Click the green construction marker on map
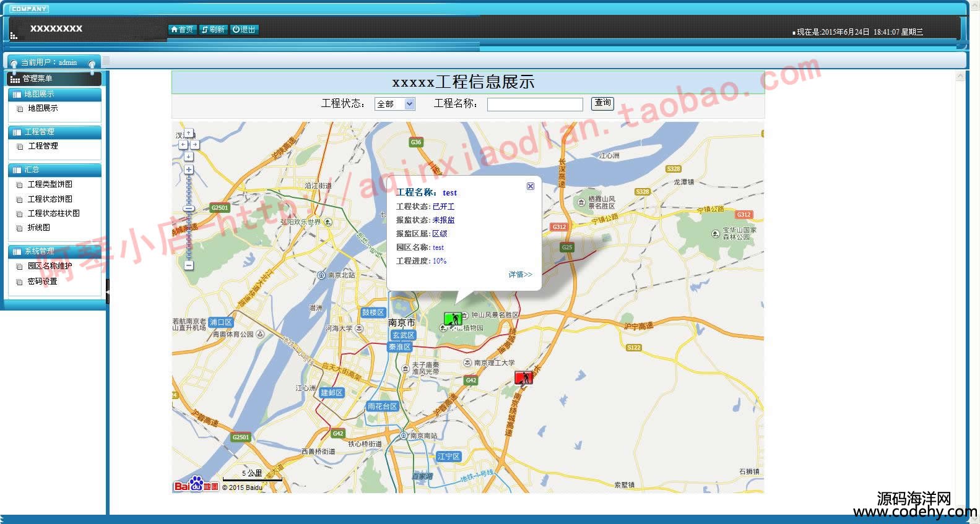 coord(453,319)
